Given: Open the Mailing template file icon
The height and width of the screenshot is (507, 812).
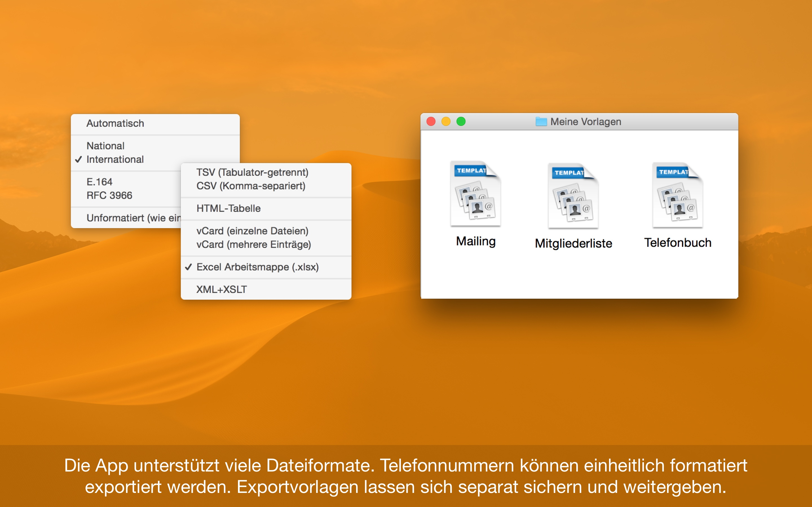Looking at the screenshot, I should click(x=475, y=194).
